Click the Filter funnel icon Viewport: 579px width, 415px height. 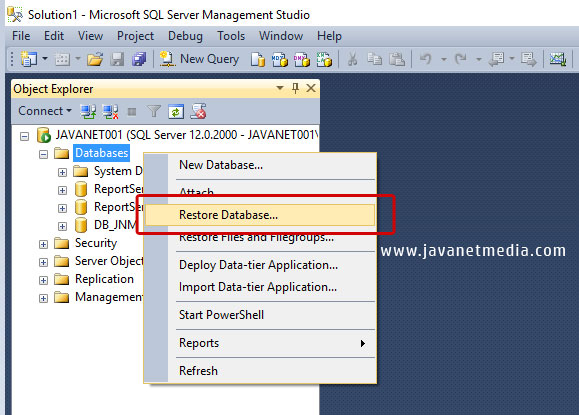(x=154, y=111)
